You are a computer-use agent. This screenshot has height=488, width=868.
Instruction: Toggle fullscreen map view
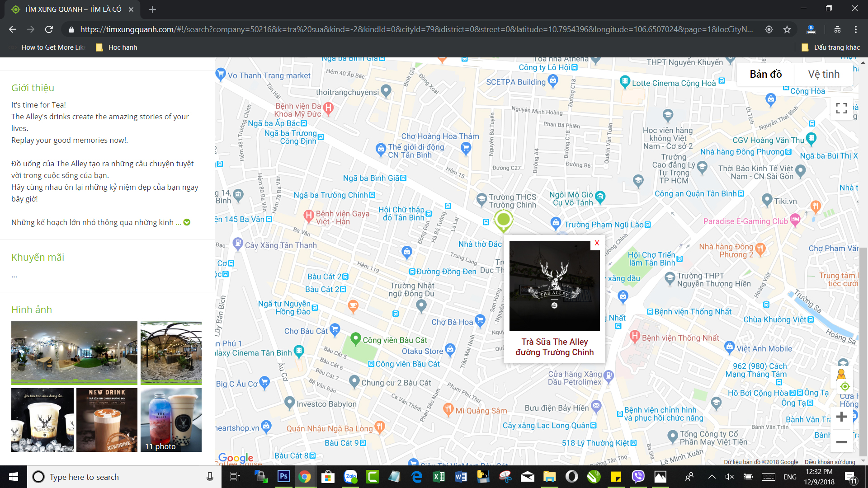tap(841, 108)
